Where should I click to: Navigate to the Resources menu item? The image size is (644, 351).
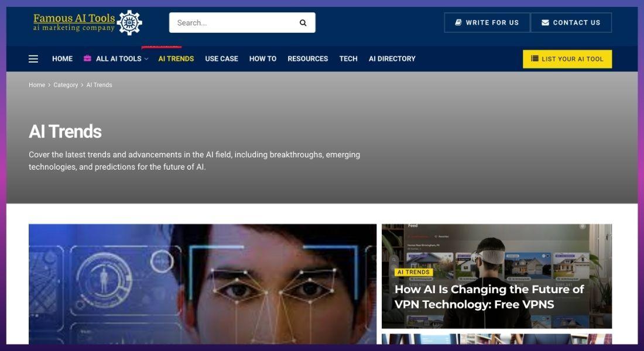307,59
